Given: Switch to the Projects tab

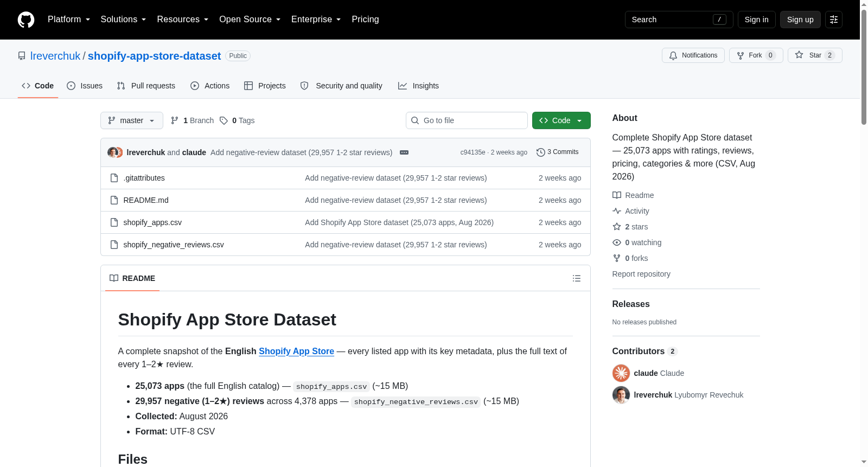Looking at the screenshot, I should point(265,86).
